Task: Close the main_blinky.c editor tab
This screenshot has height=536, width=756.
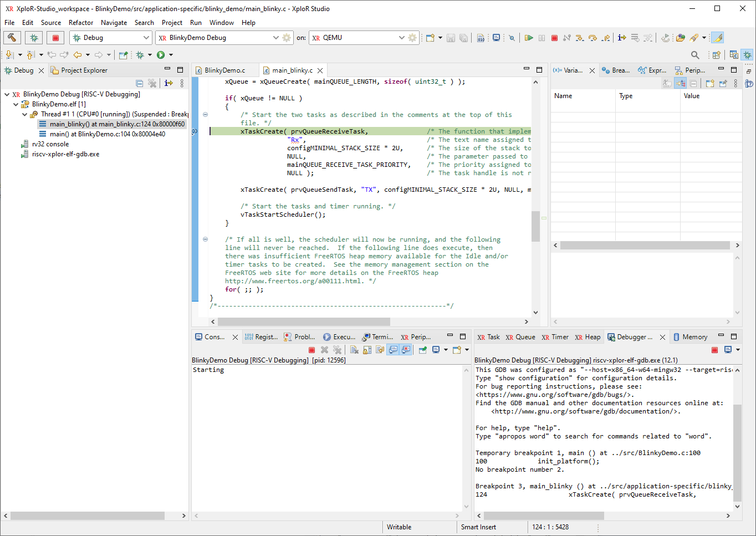Action: click(x=320, y=70)
